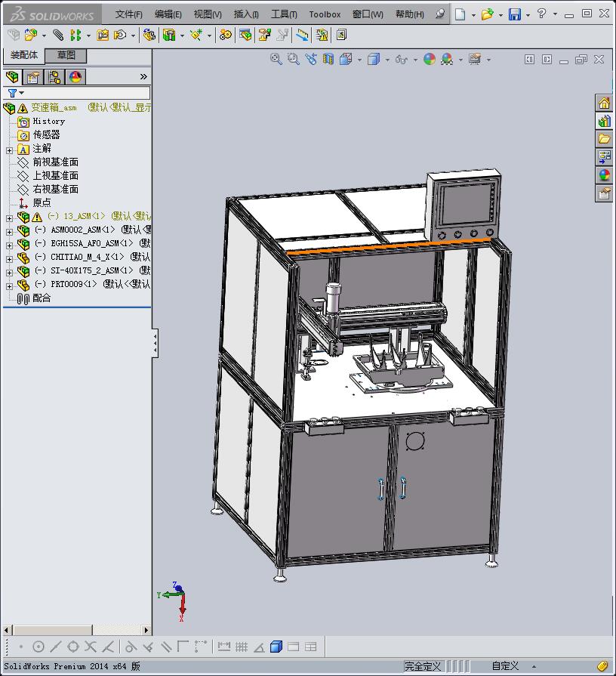Collapse the FeatureManager panel handle
Image resolution: width=616 pixels, height=676 pixels.
coord(155,343)
